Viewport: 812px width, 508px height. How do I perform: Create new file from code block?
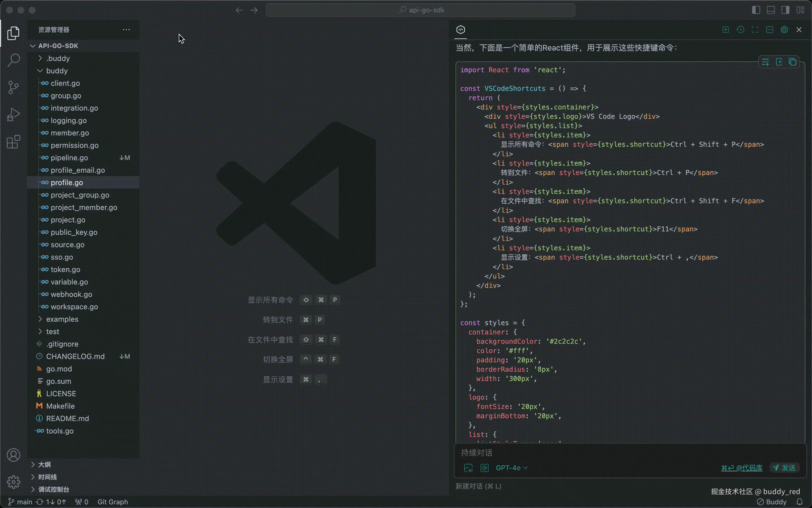[x=779, y=62]
